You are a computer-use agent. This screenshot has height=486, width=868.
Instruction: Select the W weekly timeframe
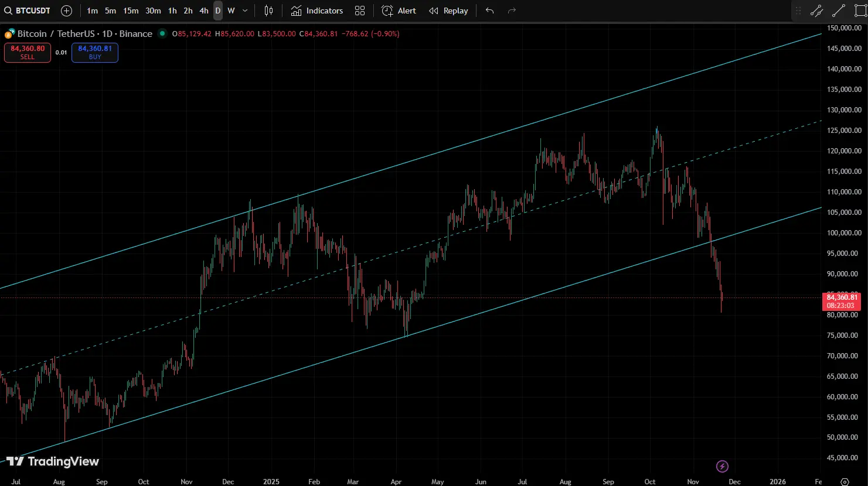point(231,11)
